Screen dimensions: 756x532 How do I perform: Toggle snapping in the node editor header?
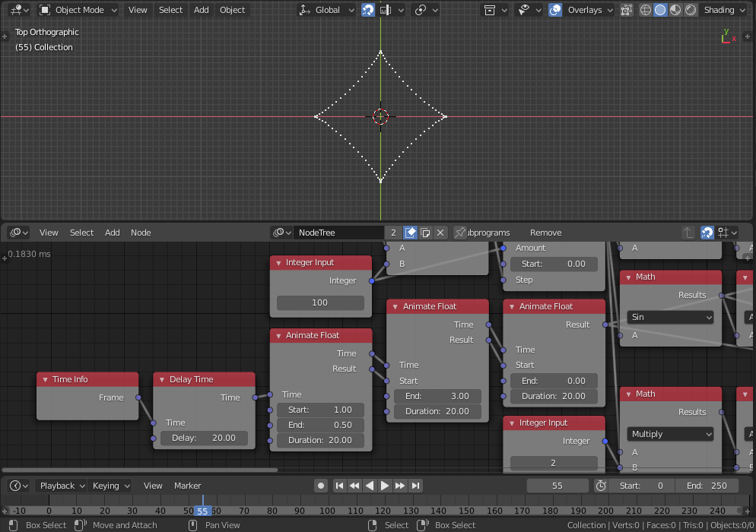707,233
